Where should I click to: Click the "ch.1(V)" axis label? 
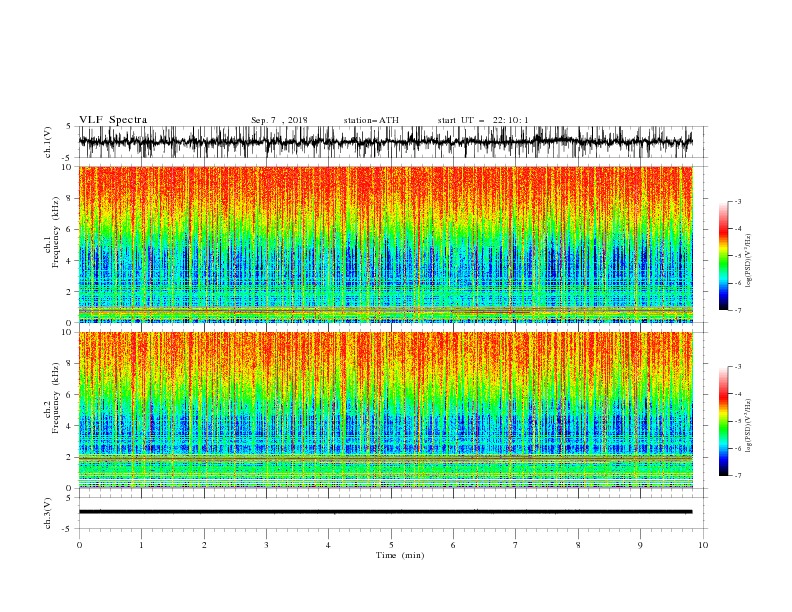(x=48, y=142)
